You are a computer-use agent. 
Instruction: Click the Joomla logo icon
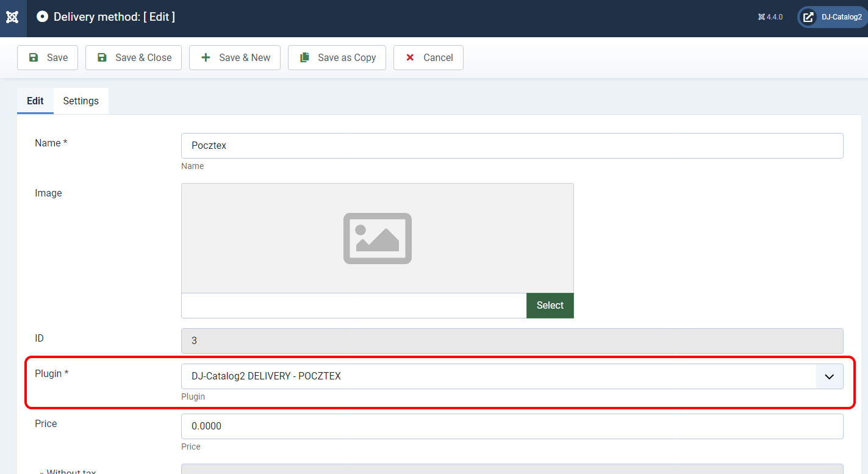pos(12,17)
